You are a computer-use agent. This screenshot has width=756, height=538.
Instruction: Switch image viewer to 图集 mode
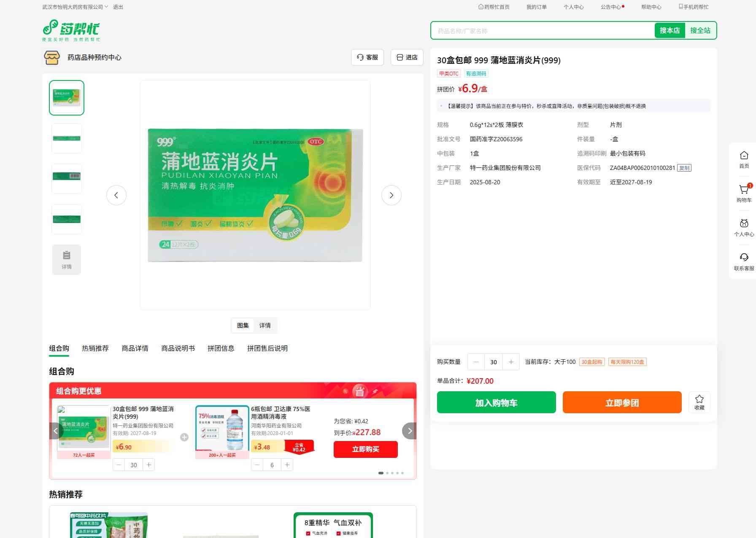[x=243, y=325]
